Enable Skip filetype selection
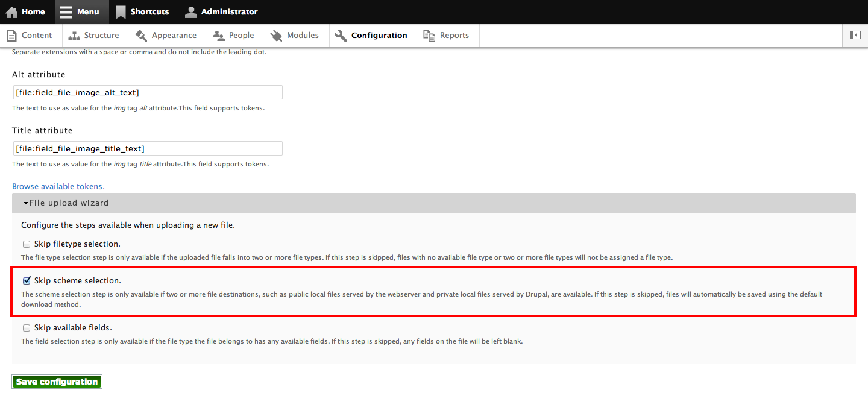The width and height of the screenshot is (868, 419). (x=27, y=244)
